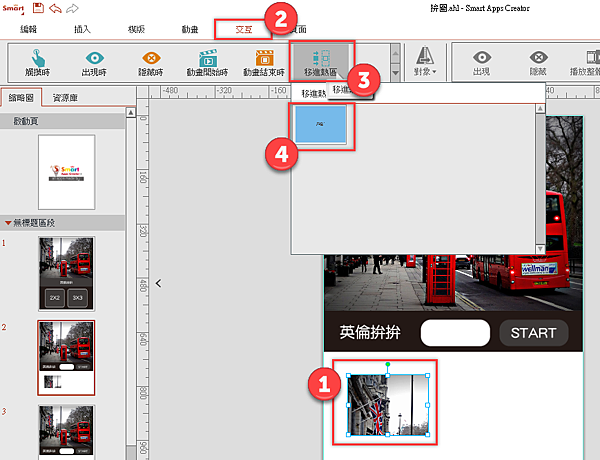
Task: Expand trigger gallery with down arrow
Action: coord(395,73)
